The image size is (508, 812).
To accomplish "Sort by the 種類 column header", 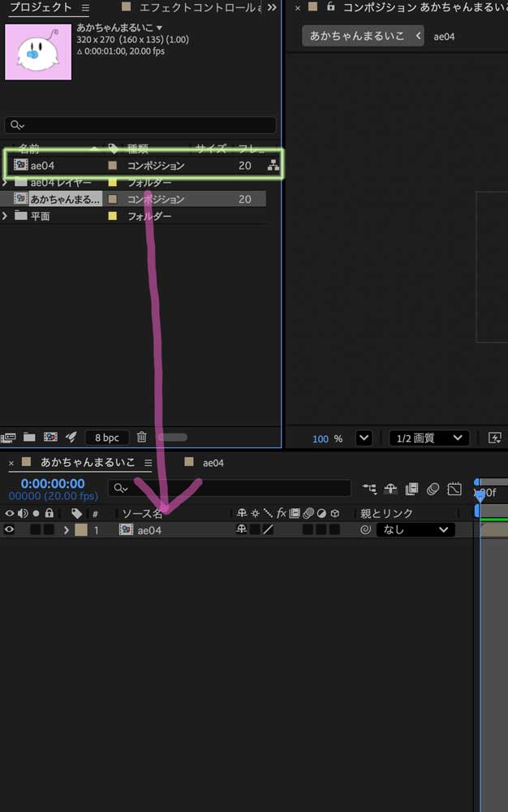I will coord(138,149).
